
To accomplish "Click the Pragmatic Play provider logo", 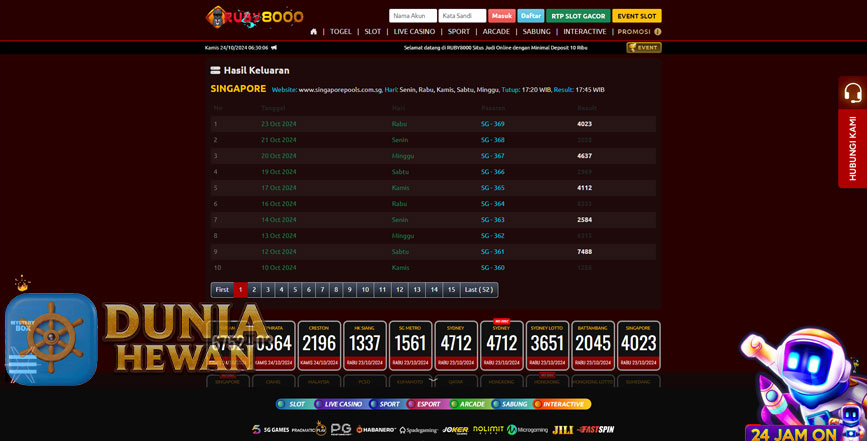I will 309,428.
